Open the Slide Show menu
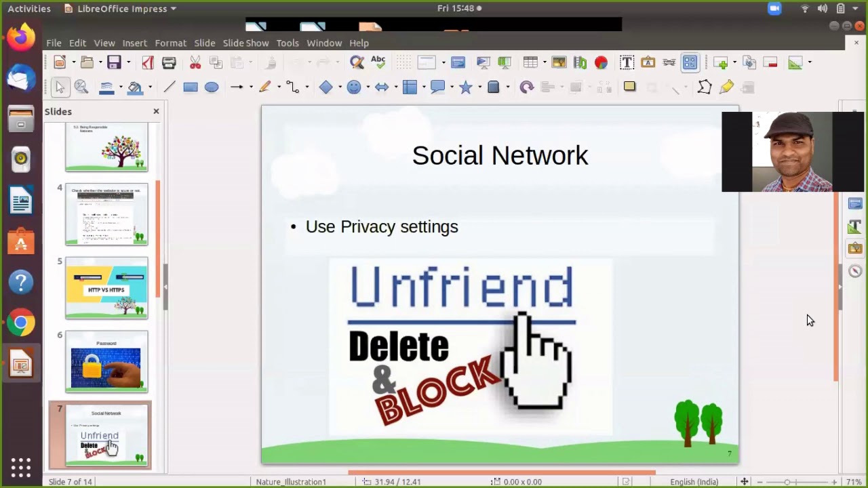This screenshot has width=868, height=488. pyautogui.click(x=245, y=43)
